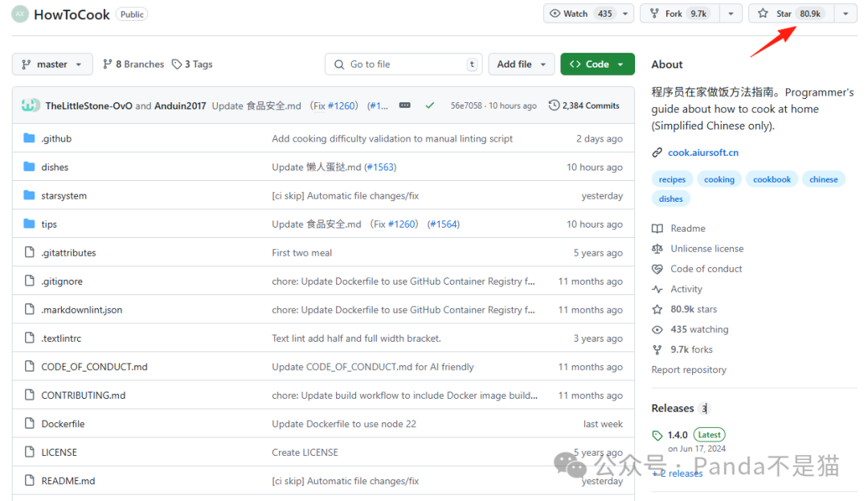Click the LICENSE file icon

30,452
